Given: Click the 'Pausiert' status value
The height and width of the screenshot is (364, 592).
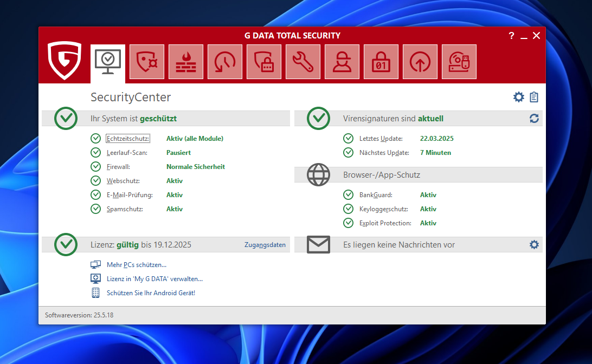Looking at the screenshot, I should 178,152.
